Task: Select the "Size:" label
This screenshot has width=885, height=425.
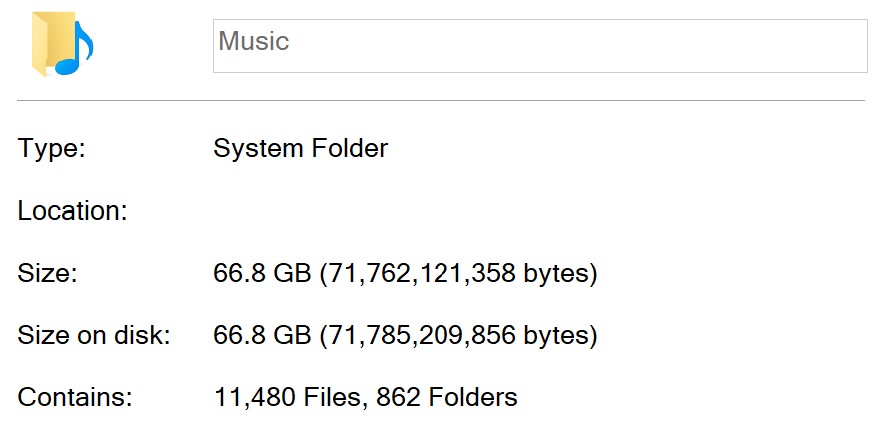Action: [x=47, y=273]
